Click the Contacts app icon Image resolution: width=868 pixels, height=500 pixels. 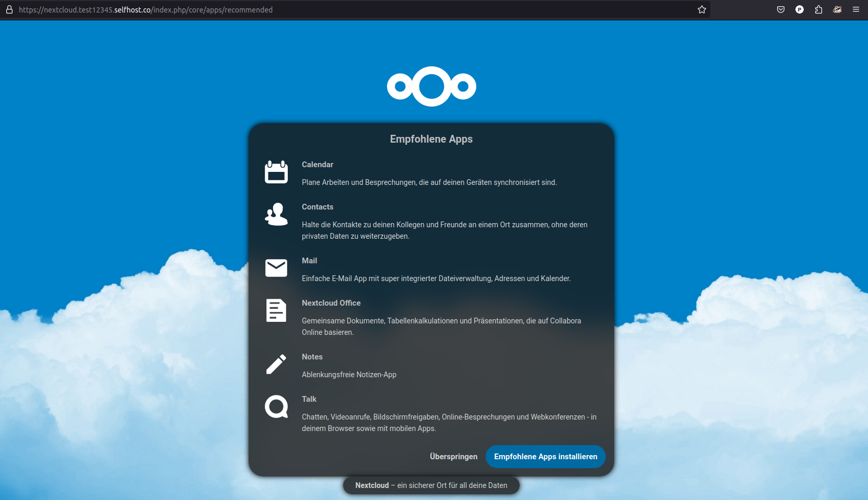pos(276,214)
